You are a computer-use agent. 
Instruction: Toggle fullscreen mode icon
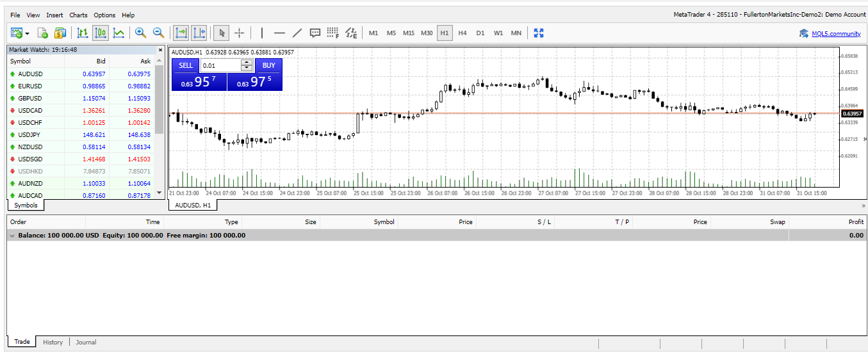click(539, 33)
